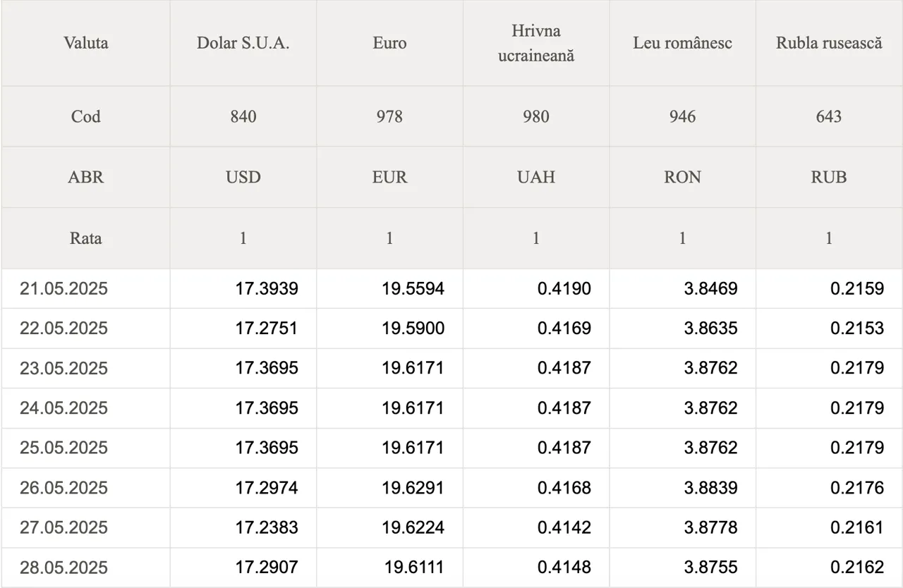Select the Euro column header

[x=389, y=43]
